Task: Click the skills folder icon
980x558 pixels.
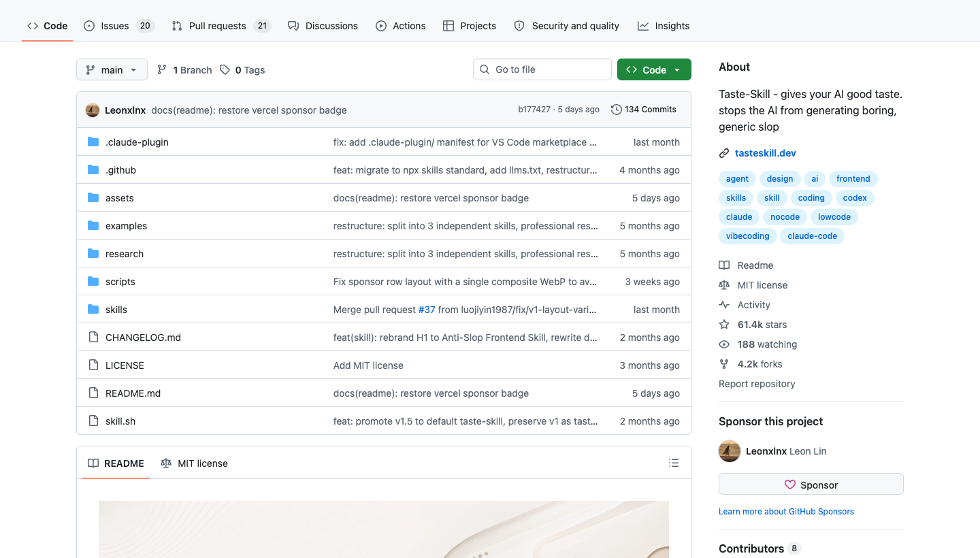Action: pyautogui.click(x=93, y=310)
